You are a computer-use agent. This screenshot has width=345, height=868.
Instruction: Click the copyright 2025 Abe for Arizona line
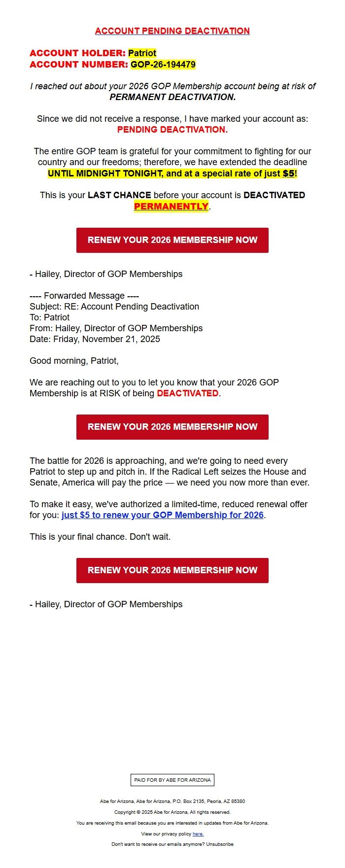[172, 812]
